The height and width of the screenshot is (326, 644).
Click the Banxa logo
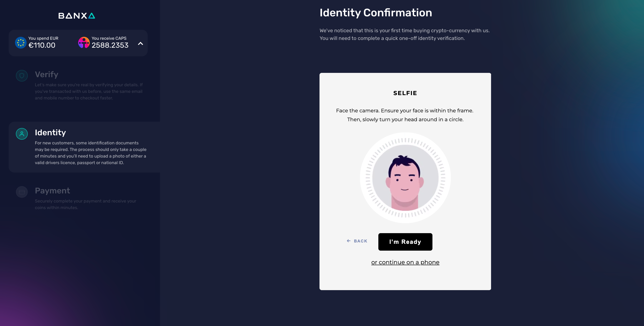77,16
